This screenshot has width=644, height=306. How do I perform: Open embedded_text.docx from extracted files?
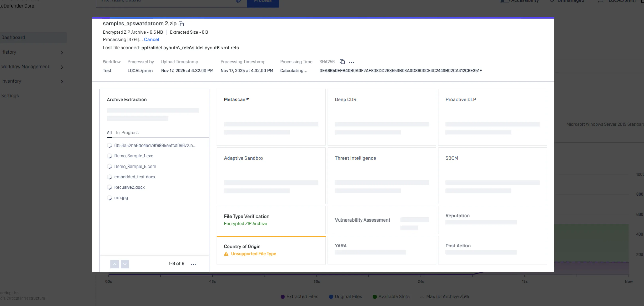tap(134, 177)
